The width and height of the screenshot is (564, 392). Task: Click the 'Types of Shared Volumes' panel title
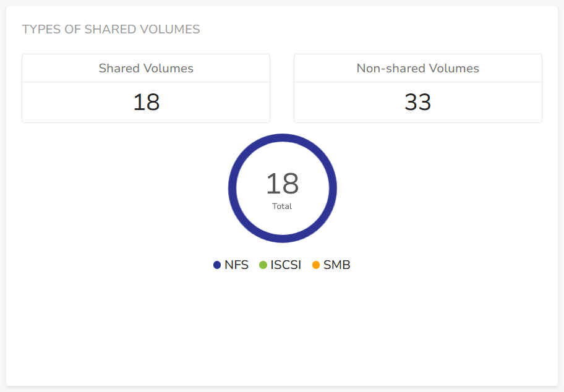tap(111, 30)
